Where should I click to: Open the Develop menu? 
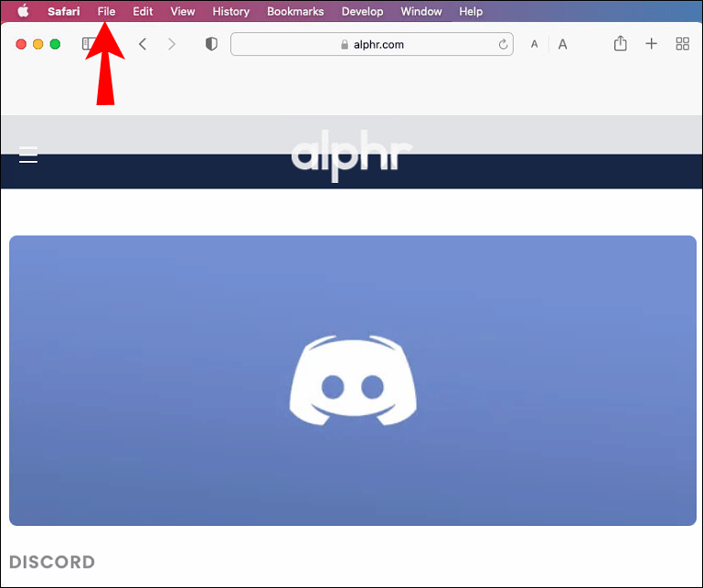[362, 11]
